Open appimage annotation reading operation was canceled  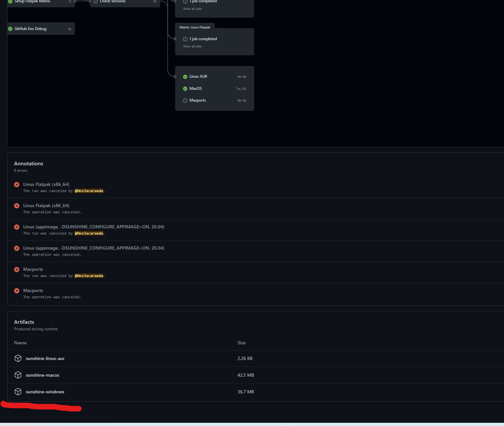pos(94,248)
